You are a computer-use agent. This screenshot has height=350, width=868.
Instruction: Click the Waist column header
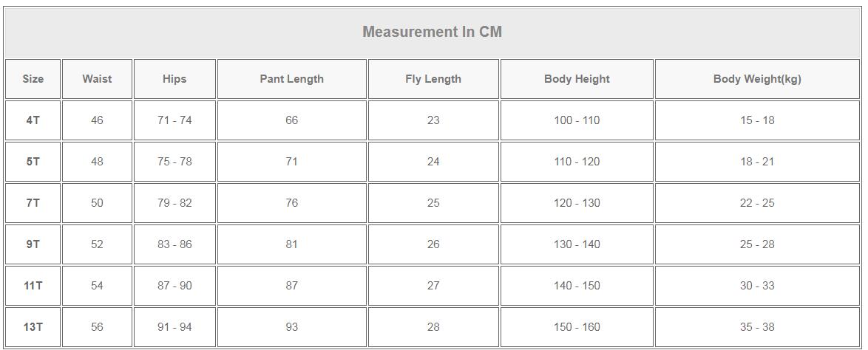tap(97, 79)
